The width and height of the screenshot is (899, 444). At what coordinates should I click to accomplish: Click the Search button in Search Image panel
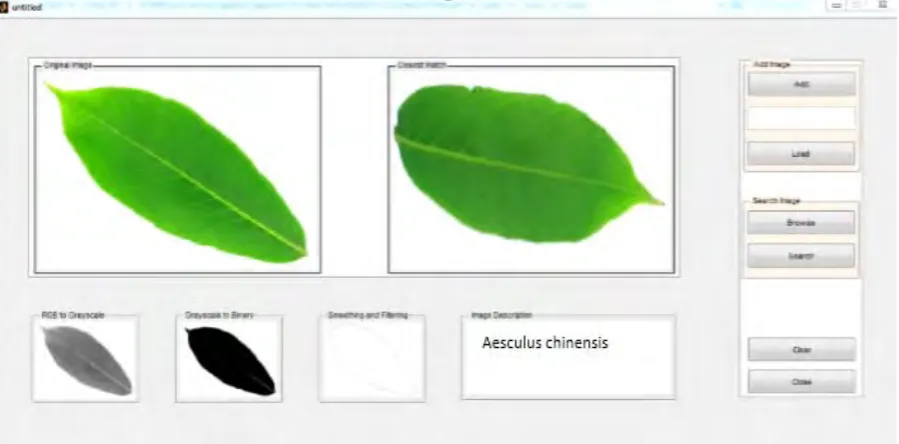[801, 256]
